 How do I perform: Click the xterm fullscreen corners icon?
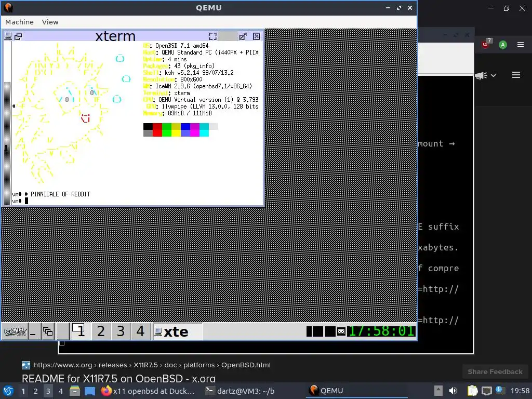point(212,36)
